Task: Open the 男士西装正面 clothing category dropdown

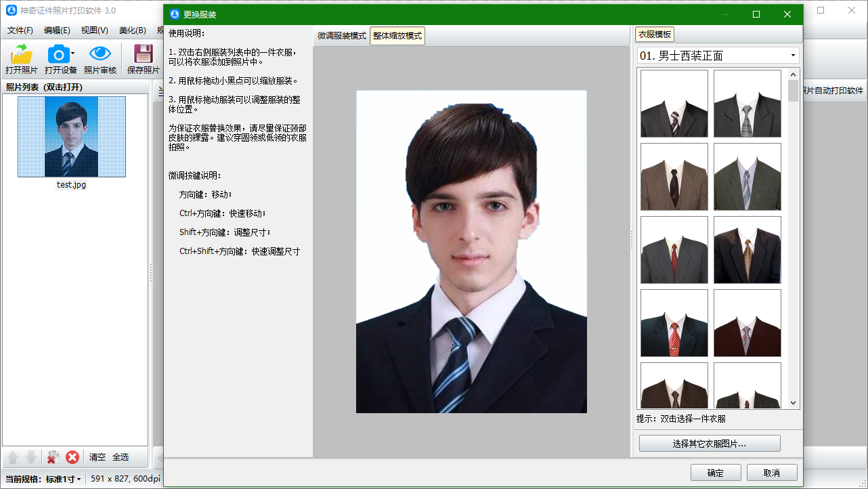Action: click(x=792, y=56)
